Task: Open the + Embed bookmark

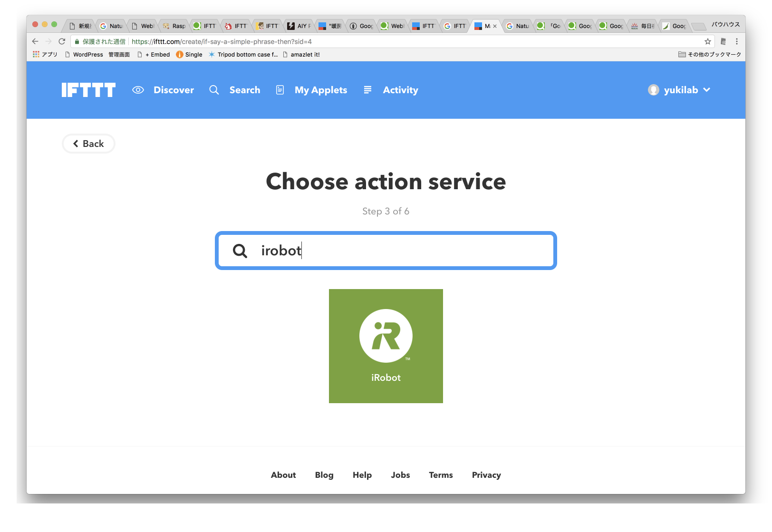Action: [x=154, y=54]
